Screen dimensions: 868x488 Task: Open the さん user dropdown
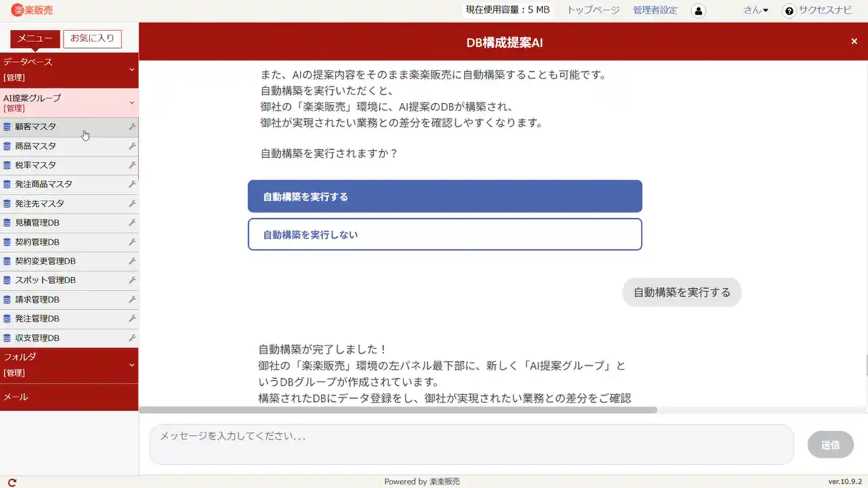755,10
